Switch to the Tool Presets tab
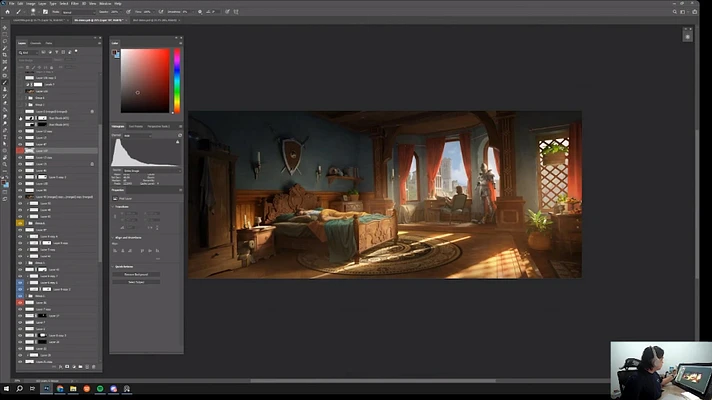 click(136, 126)
